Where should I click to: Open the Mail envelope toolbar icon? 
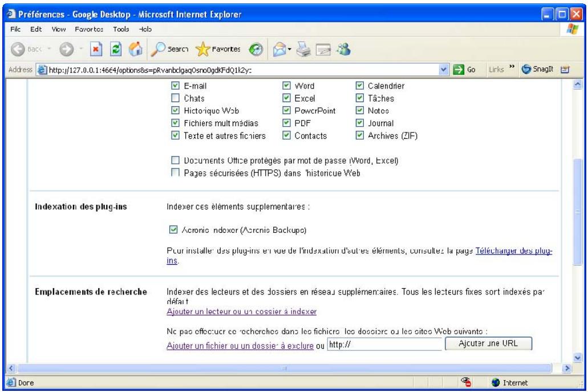279,49
